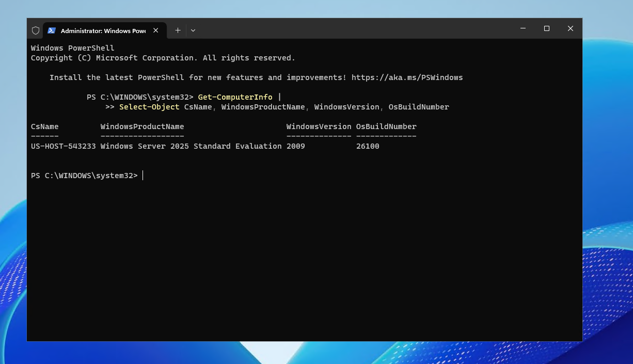Image resolution: width=633 pixels, height=364 pixels.
Task: Click the WindowsVersion column header
Action: coord(319,126)
